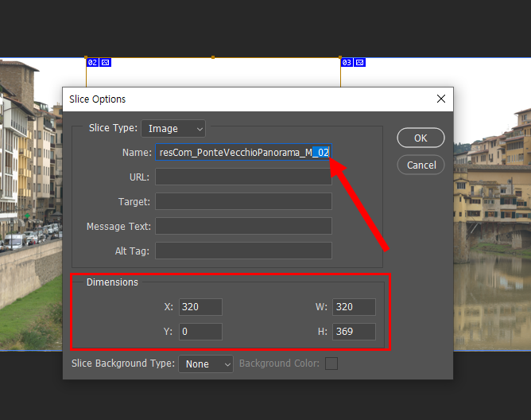Click the Dimensions group label
531x420 pixels.
click(x=112, y=282)
